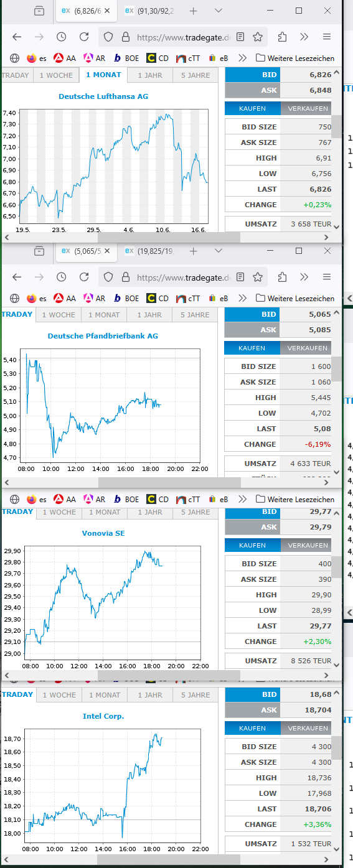Click the Intel CHANGE value +3,36%

(318, 824)
